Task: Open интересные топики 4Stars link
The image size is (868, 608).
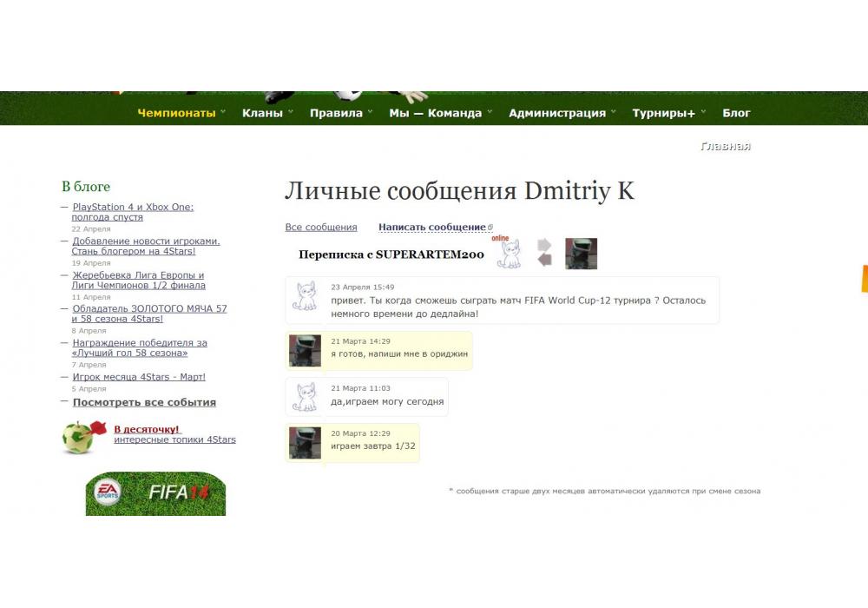Action: point(175,439)
